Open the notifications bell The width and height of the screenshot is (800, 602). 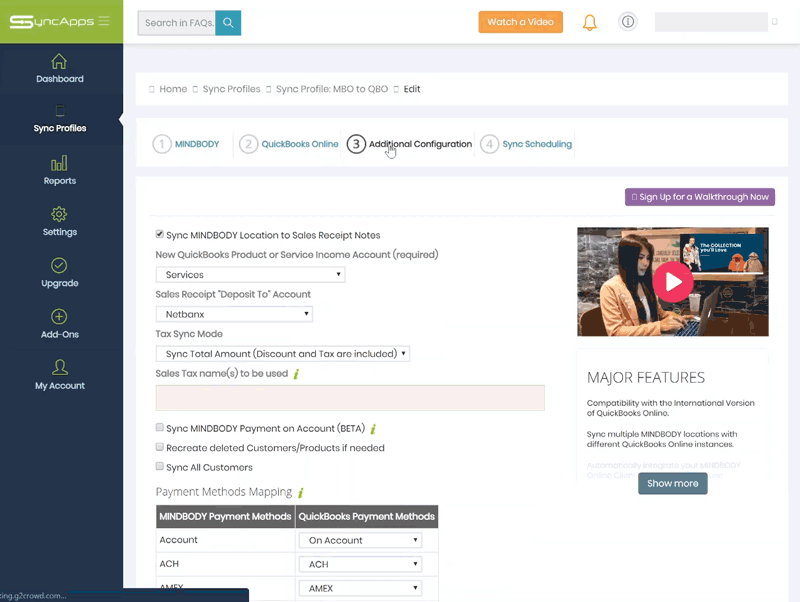[x=590, y=22]
